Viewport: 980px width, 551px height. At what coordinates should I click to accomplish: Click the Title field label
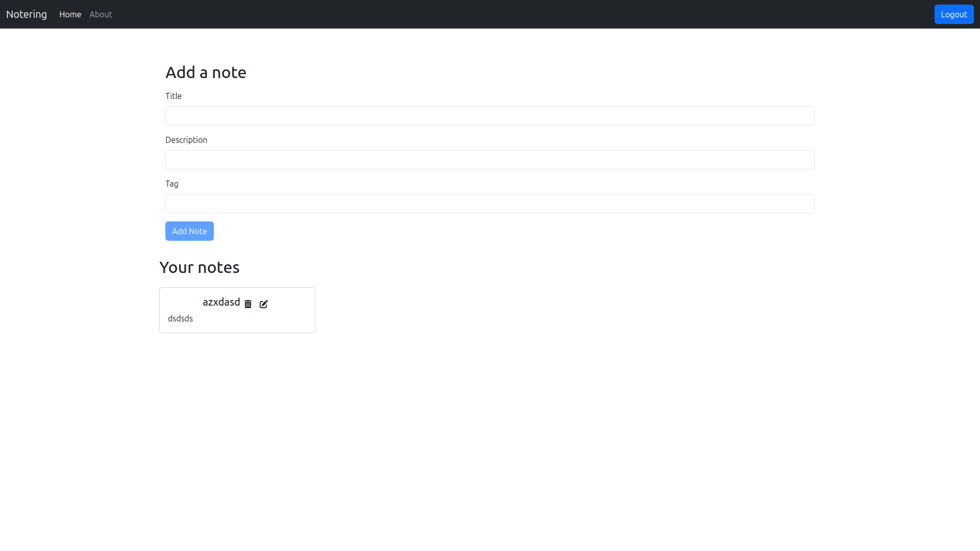(x=174, y=96)
